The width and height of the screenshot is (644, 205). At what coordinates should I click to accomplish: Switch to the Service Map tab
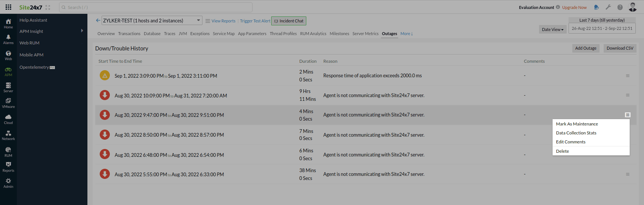click(x=223, y=34)
